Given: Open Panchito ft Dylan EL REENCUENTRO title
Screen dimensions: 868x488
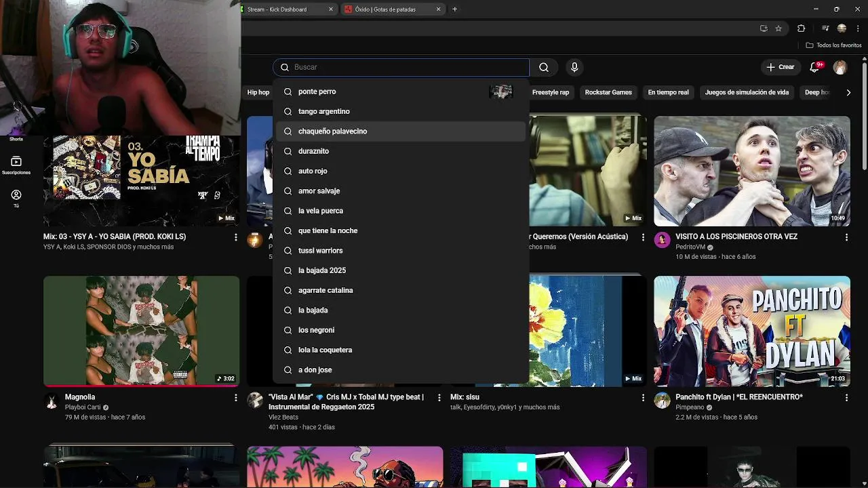Looking at the screenshot, I should 739,397.
